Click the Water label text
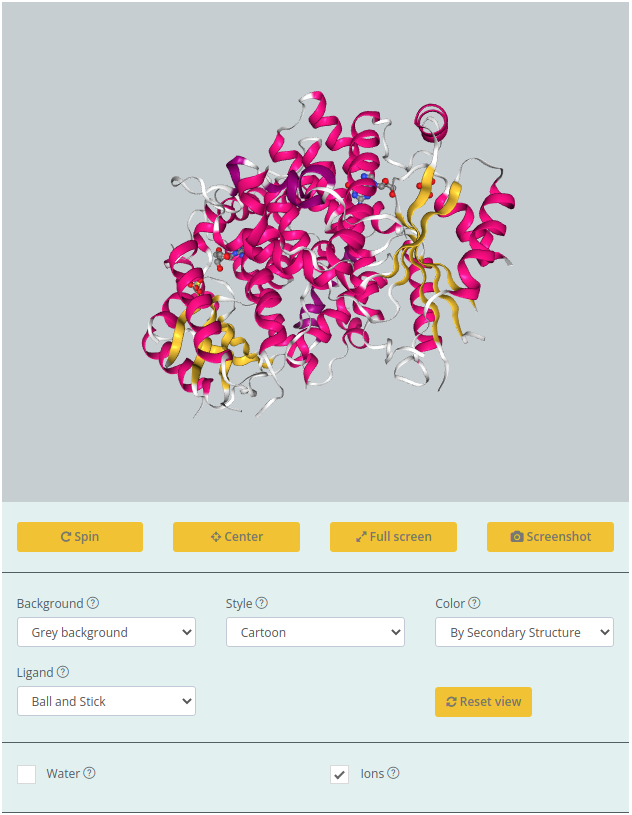Screen dimensions: 632x815 pyautogui.click(x=63, y=774)
